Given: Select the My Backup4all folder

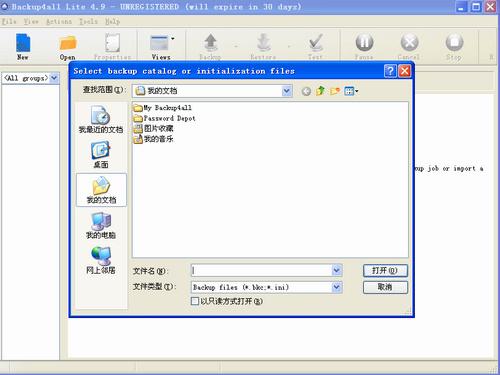Looking at the screenshot, I should [x=162, y=108].
